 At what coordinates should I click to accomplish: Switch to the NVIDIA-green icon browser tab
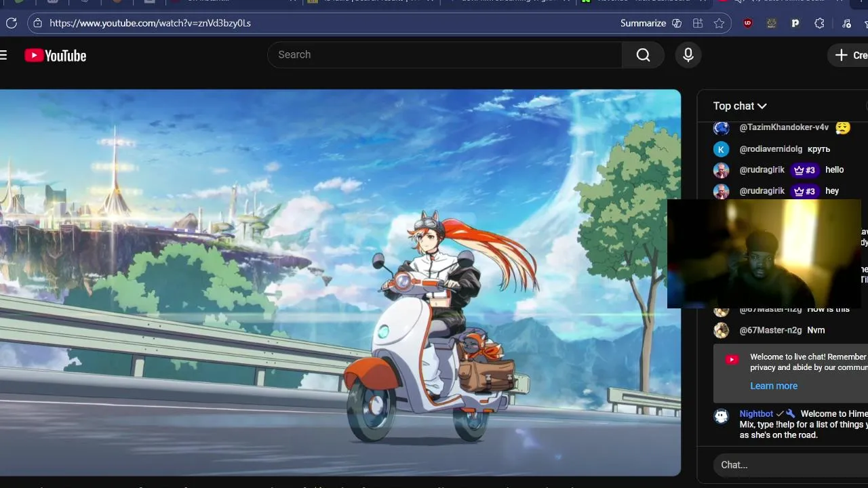coord(585,1)
